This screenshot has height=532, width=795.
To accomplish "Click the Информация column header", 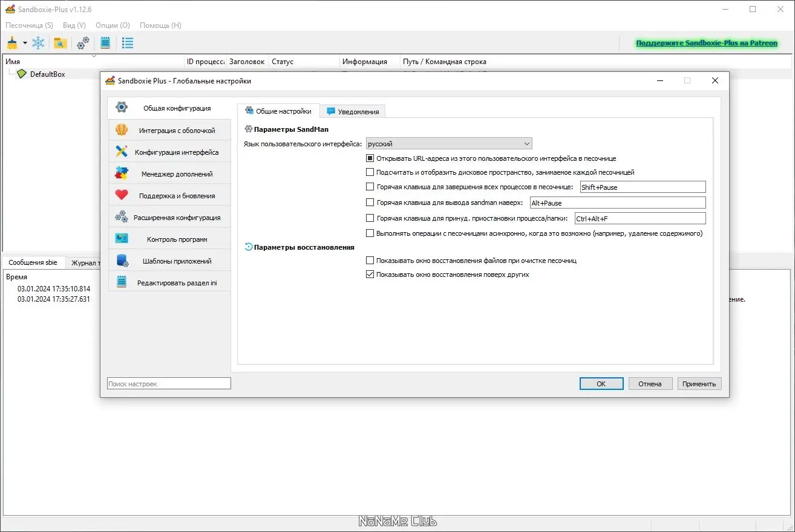I will click(x=370, y=62).
